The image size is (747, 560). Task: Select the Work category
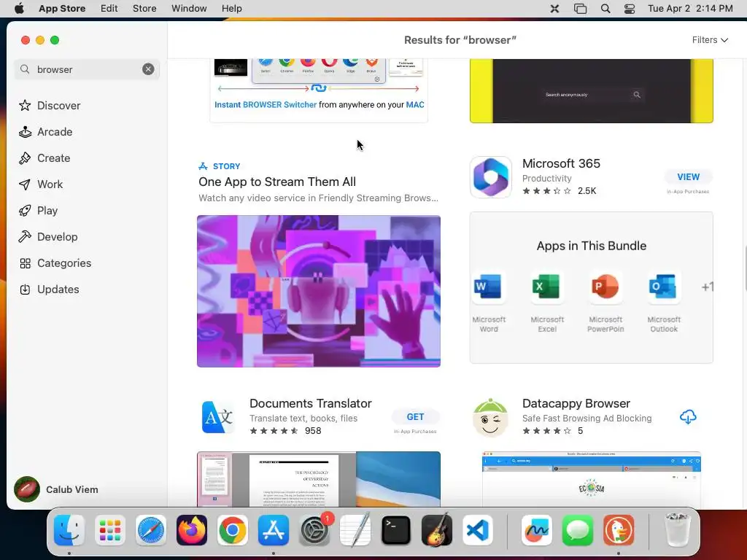(41, 184)
